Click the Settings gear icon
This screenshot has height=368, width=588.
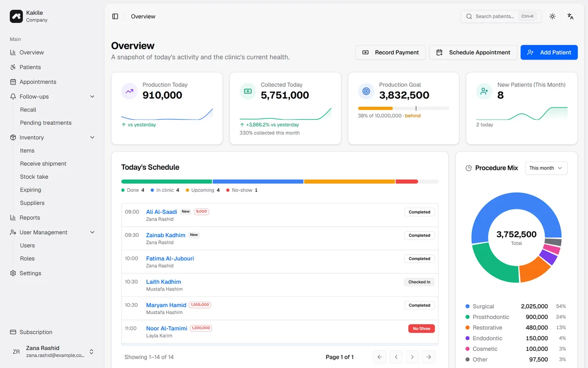click(x=13, y=273)
